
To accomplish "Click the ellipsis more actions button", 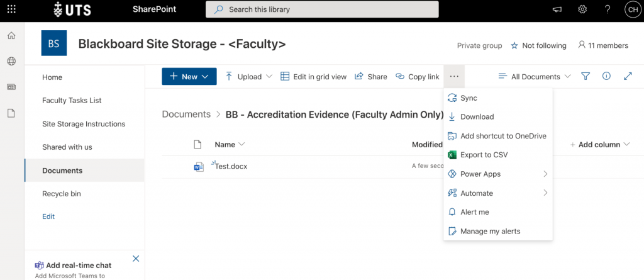I will coord(454,77).
